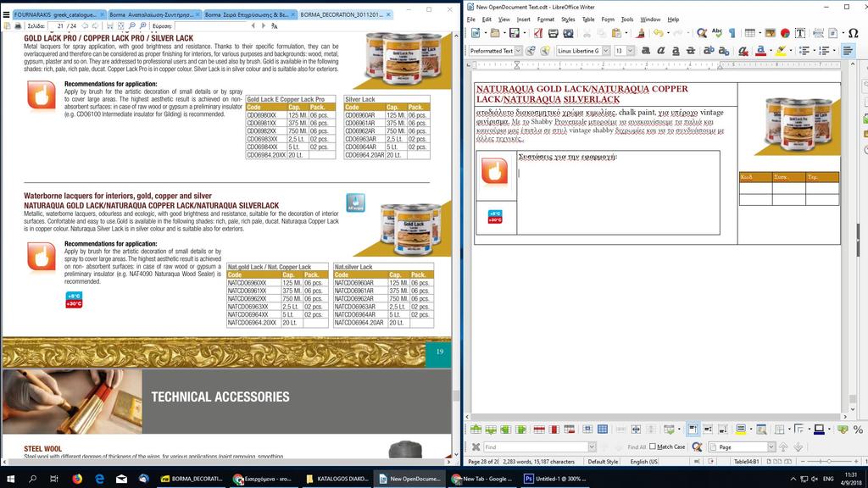Click the Clear Direct Formatting icon

[743, 51]
